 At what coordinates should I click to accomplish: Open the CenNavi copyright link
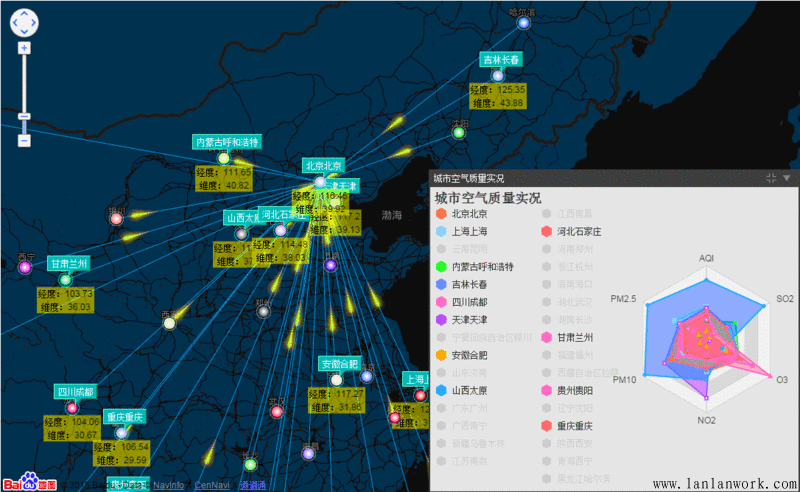coord(211,485)
